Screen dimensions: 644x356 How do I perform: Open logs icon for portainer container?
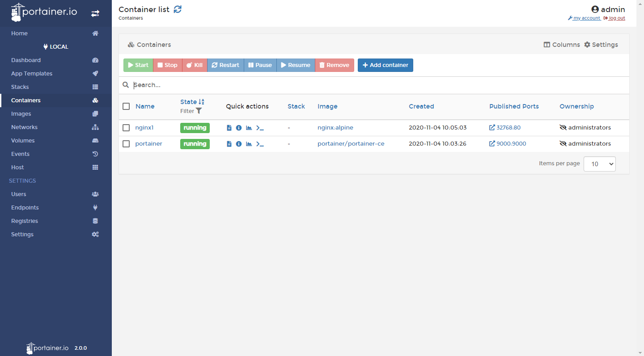(x=229, y=144)
